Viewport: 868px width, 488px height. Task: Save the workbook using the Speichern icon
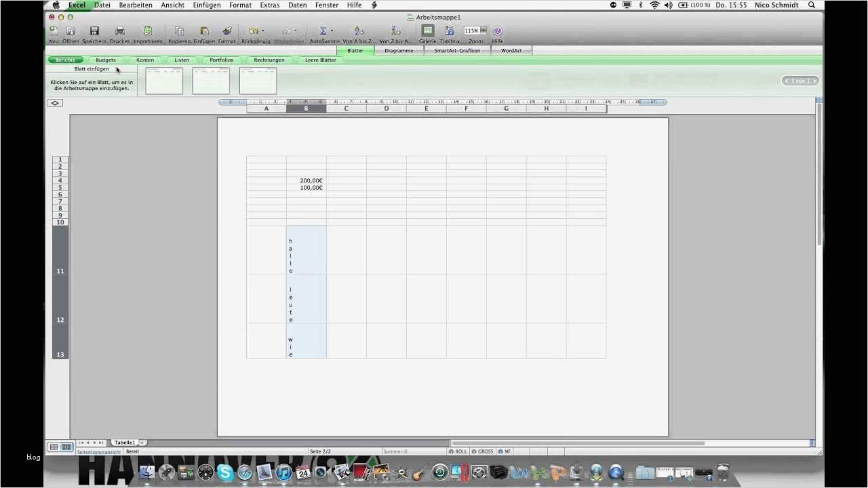94,30
